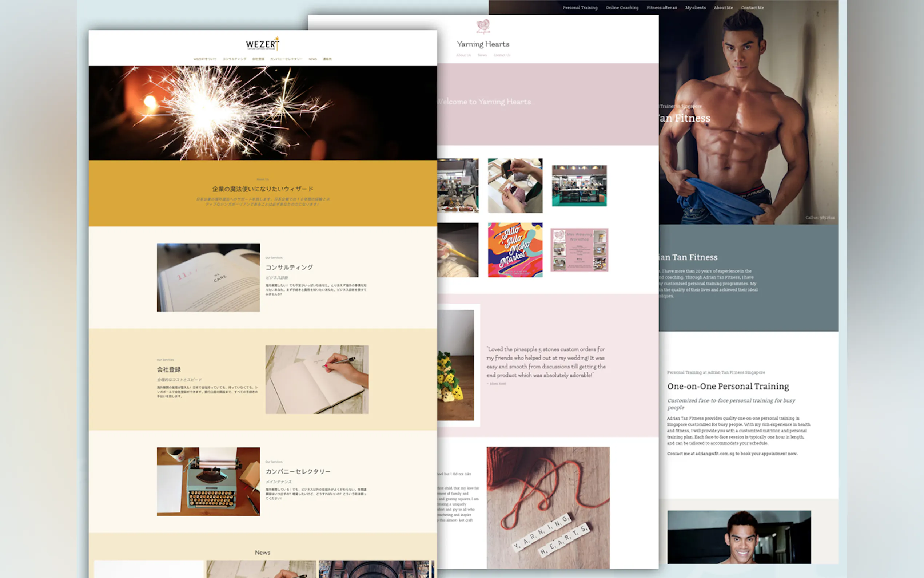Click Contact Us on Yarning Hearts
This screenshot has height=578, width=924.
502,55
